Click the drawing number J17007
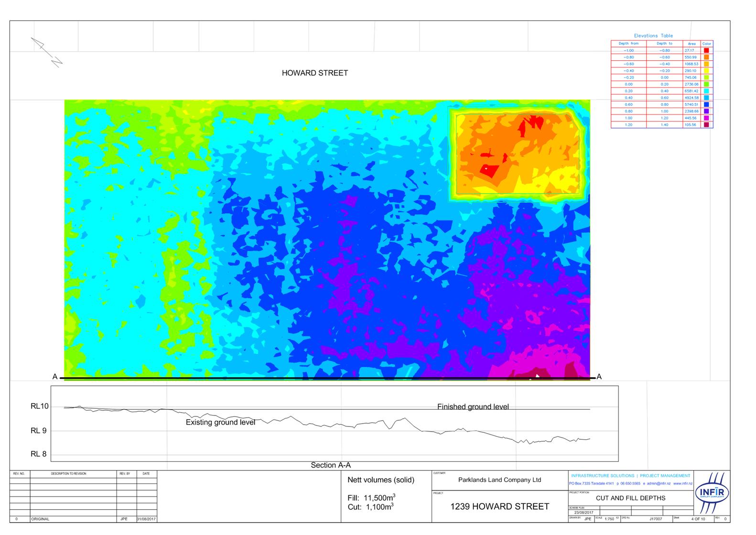 656,519
